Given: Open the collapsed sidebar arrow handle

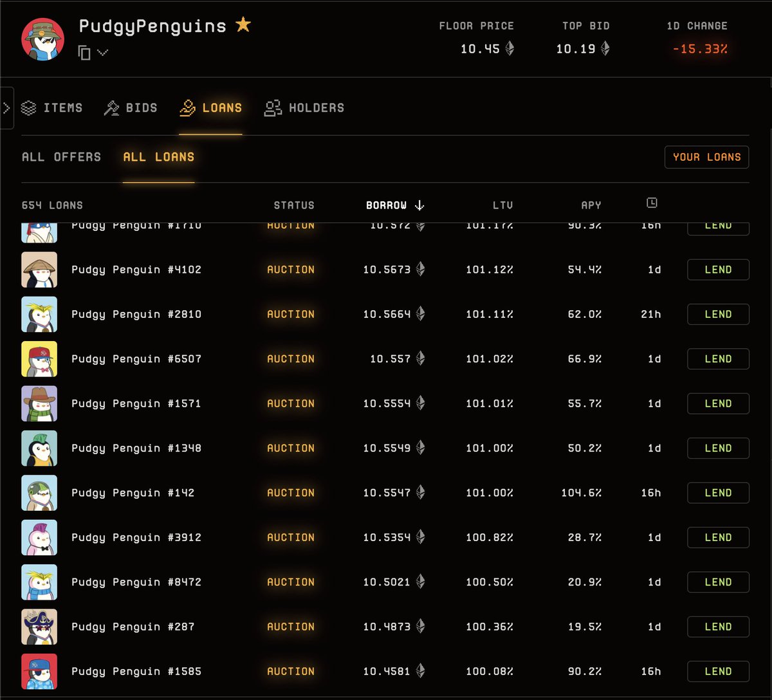Looking at the screenshot, I should (6, 108).
